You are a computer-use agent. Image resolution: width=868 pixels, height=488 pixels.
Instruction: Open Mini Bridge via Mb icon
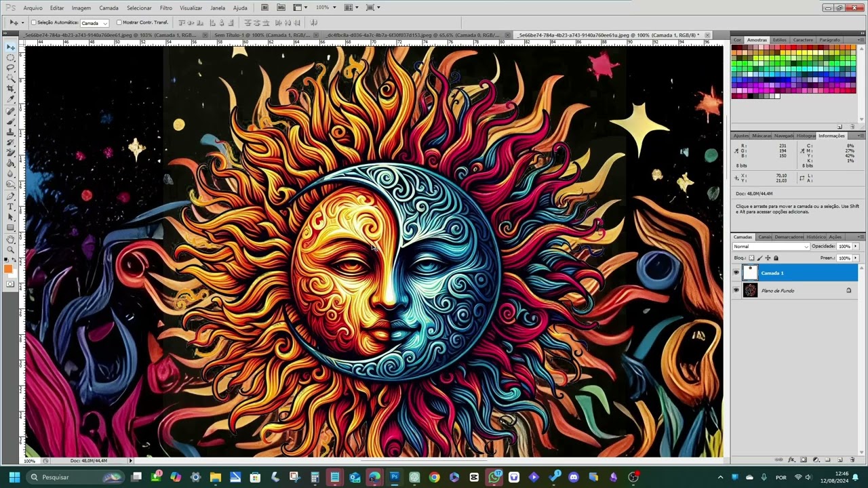point(281,7)
